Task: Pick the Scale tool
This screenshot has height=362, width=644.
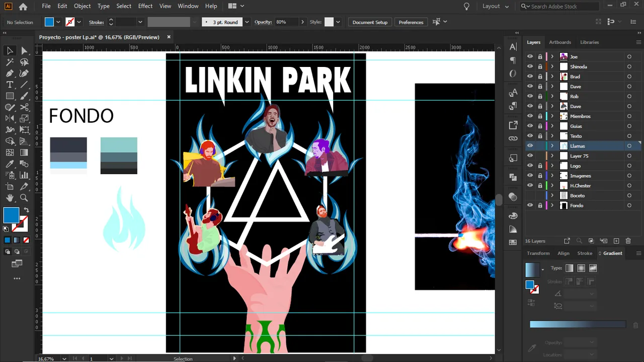Action: 24,118
